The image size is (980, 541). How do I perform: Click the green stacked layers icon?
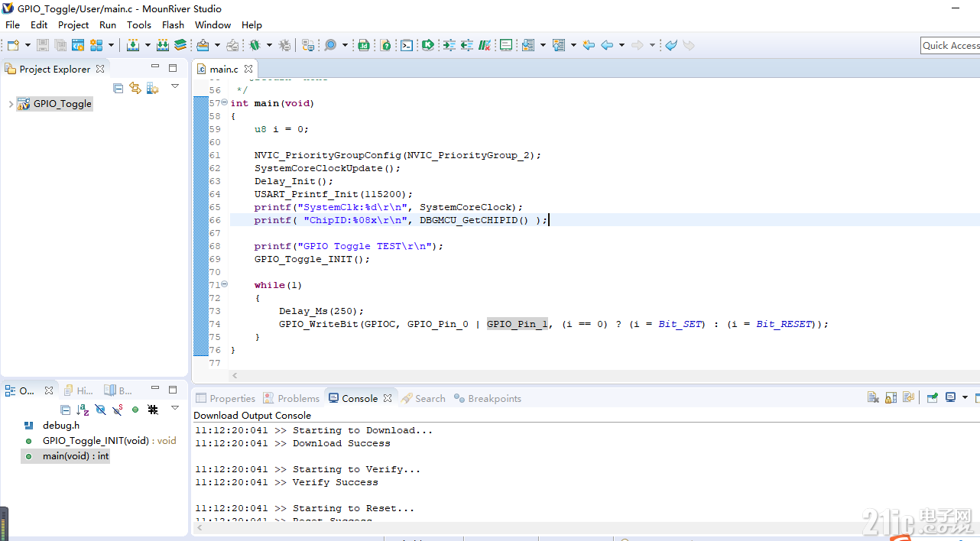click(x=180, y=45)
